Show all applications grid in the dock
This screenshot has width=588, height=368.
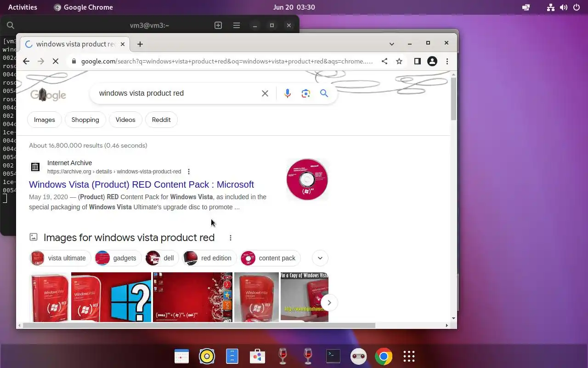(x=409, y=356)
